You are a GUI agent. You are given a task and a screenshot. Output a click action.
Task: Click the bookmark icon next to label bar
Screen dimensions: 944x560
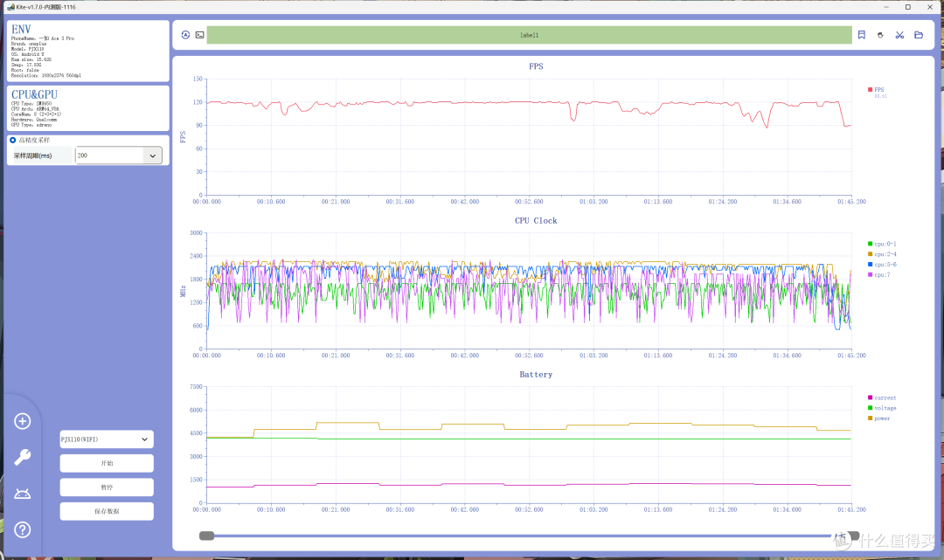(x=862, y=35)
